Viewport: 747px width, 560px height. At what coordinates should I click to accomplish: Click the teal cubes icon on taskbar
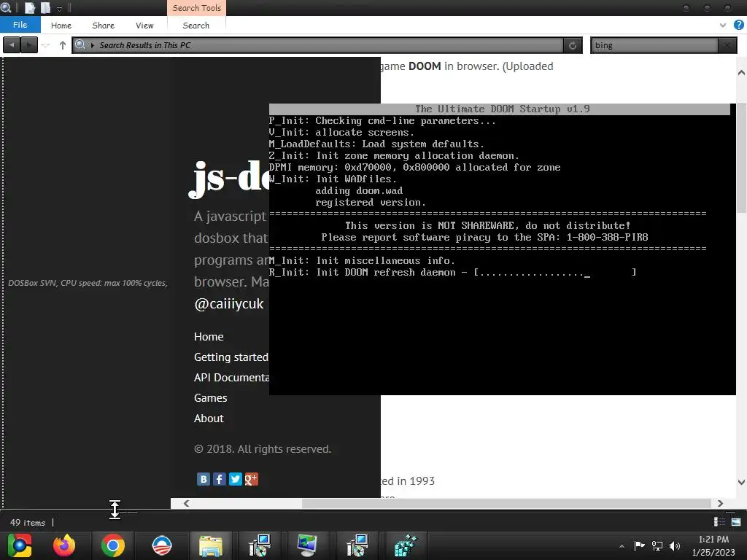click(406, 545)
